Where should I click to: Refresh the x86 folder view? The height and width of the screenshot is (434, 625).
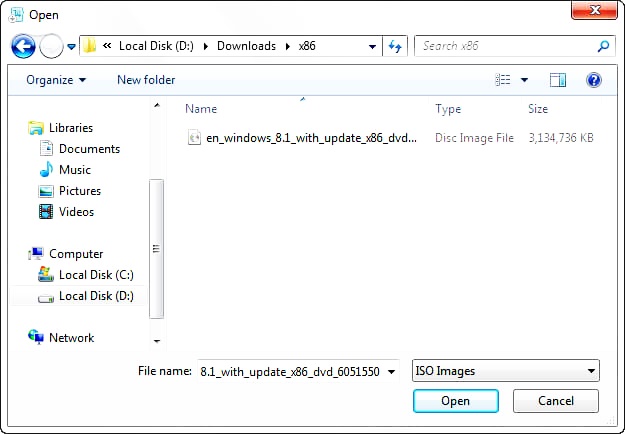click(x=395, y=46)
